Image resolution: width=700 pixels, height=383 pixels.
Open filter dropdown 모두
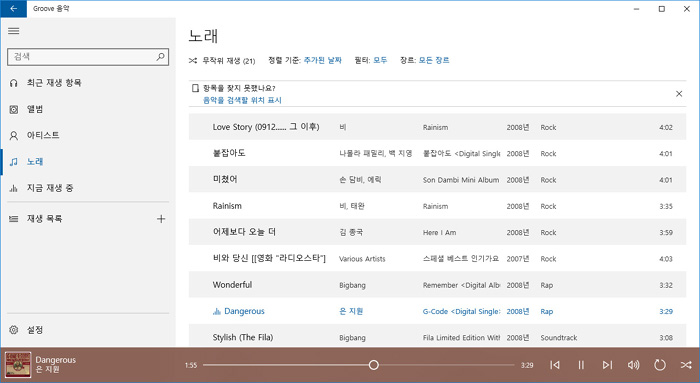point(380,60)
